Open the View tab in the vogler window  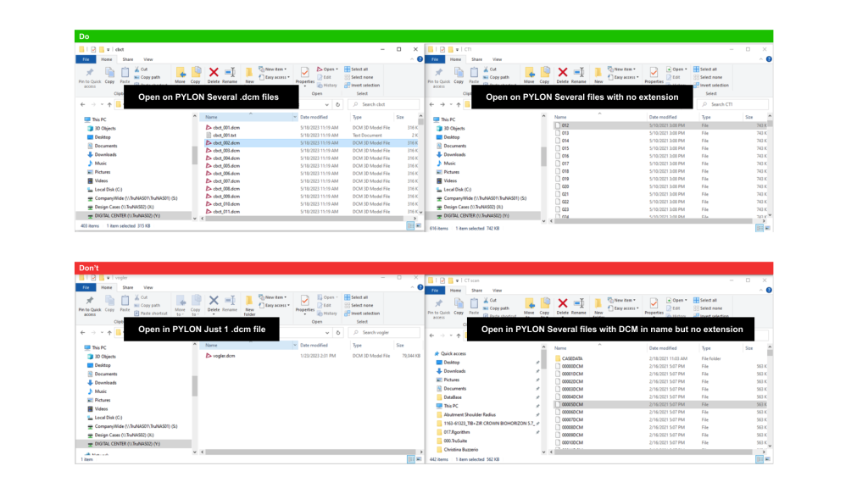click(x=148, y=287)
